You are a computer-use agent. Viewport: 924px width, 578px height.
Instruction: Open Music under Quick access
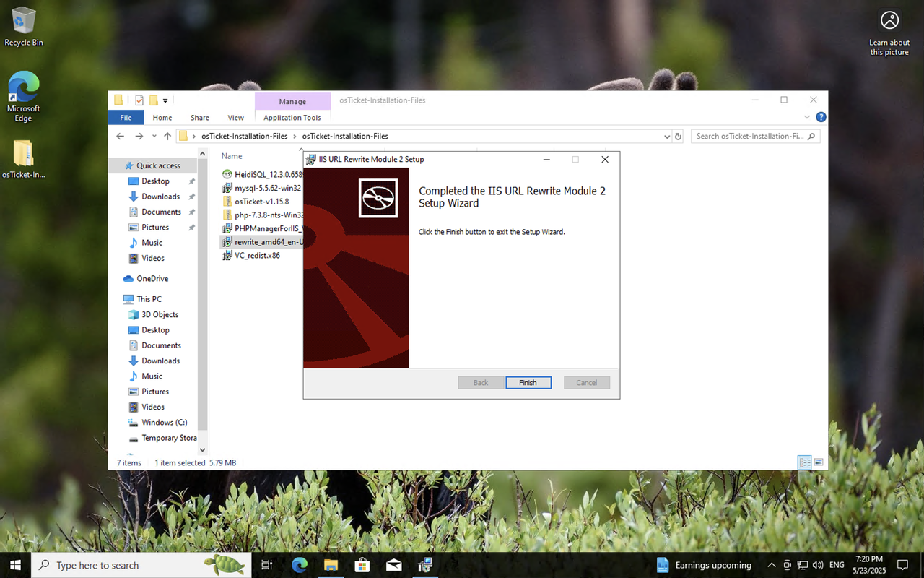[x=152, y=243]
